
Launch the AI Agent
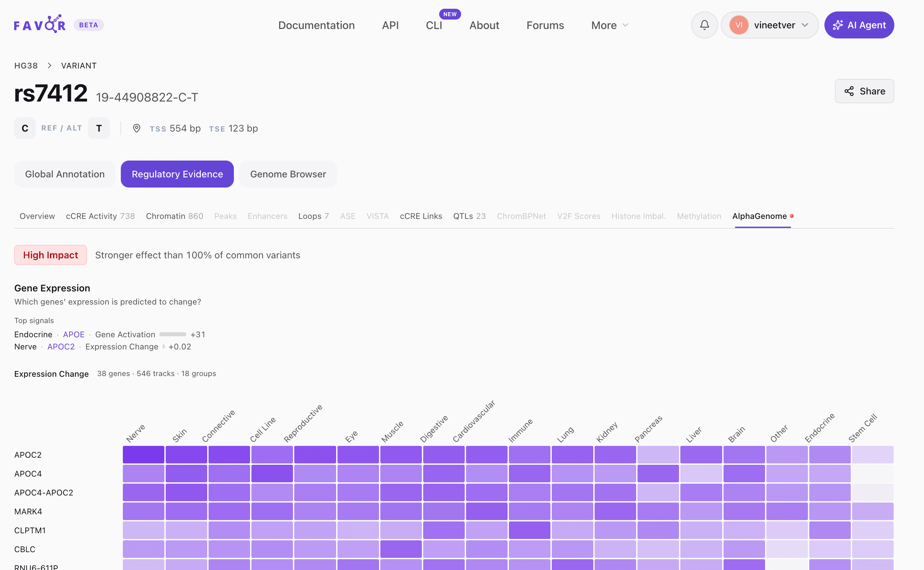859,25
